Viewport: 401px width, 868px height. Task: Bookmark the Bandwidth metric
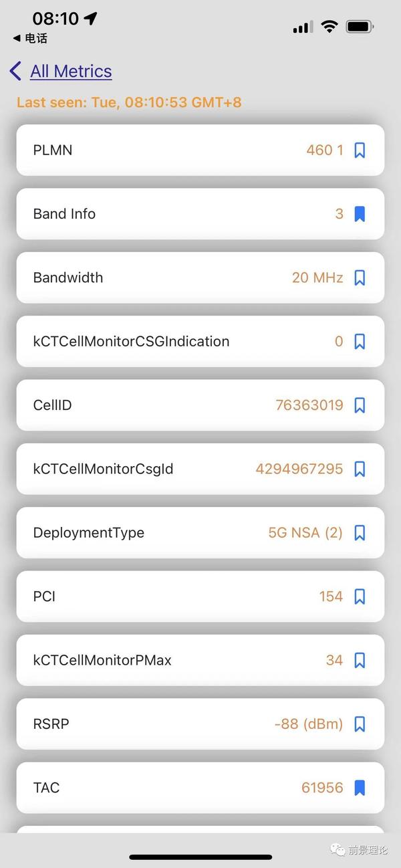[x=360, y=278]
